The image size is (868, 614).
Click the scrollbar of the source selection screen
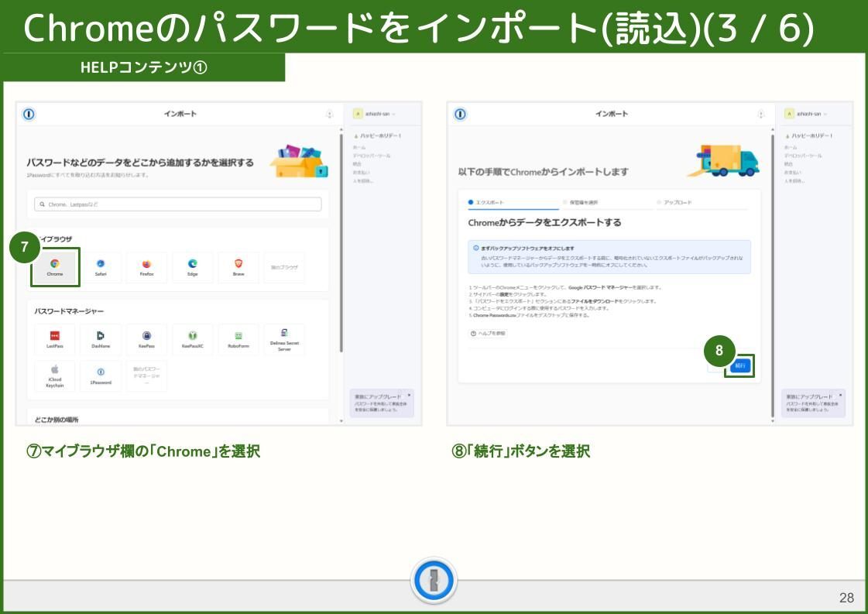[341, 242]
